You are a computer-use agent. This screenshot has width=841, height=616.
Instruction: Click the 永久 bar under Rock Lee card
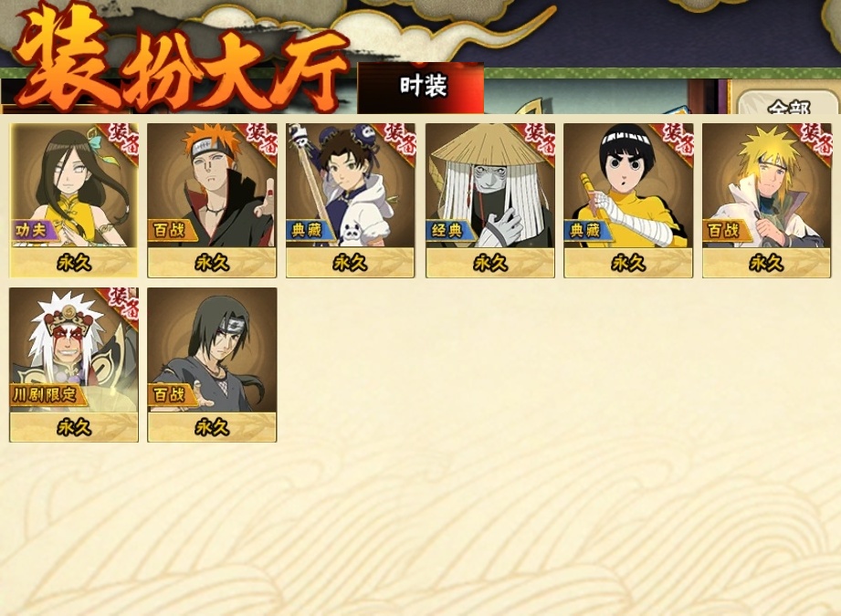(628, 263)
